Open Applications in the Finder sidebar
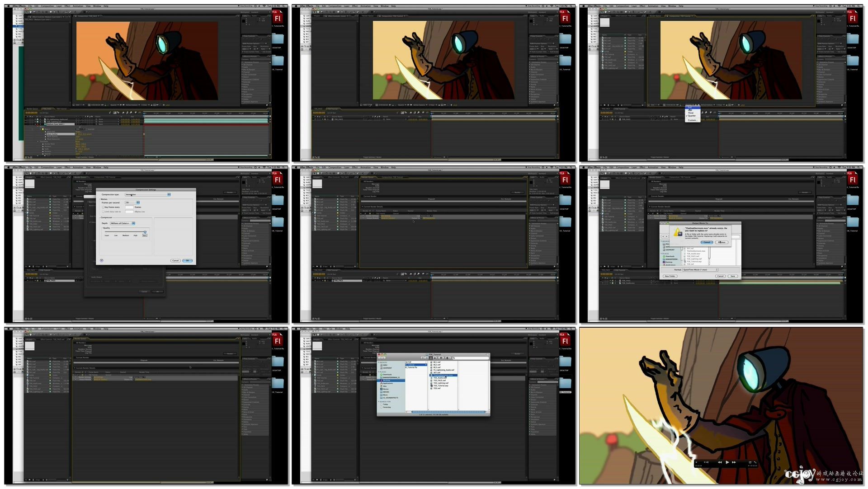868x489 pixels. point(387,383)
